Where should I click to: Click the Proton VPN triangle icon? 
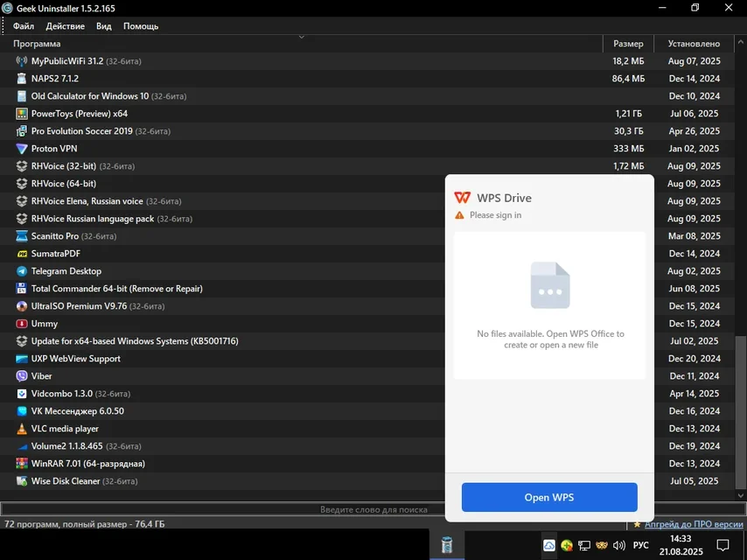coord(22,149)
